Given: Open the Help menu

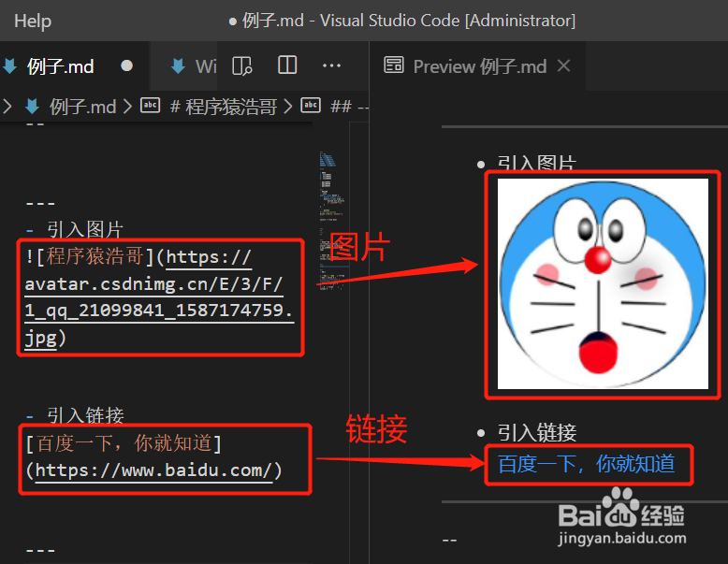Looking at the screenshot, I should [x=33, y=21].
